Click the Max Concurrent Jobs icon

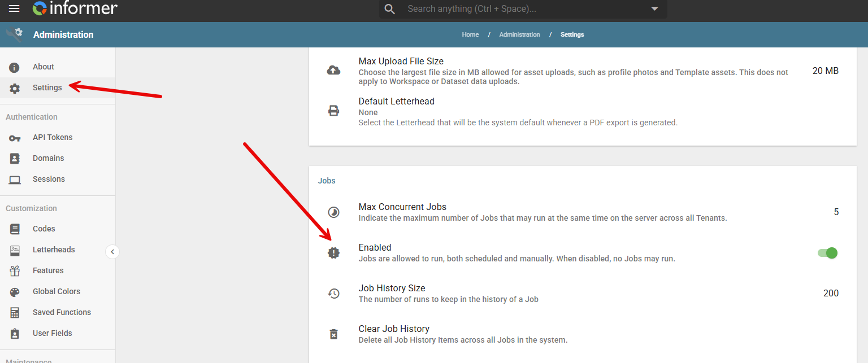pyautogui.click(x=334, y=212)
